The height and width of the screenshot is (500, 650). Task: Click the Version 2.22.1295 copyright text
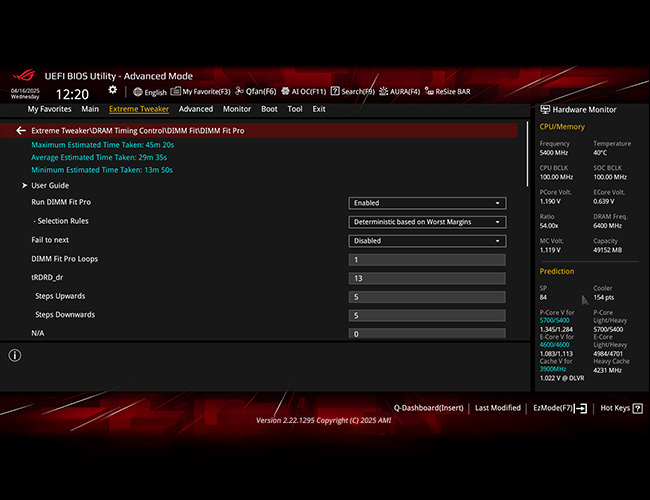[323, 420]
